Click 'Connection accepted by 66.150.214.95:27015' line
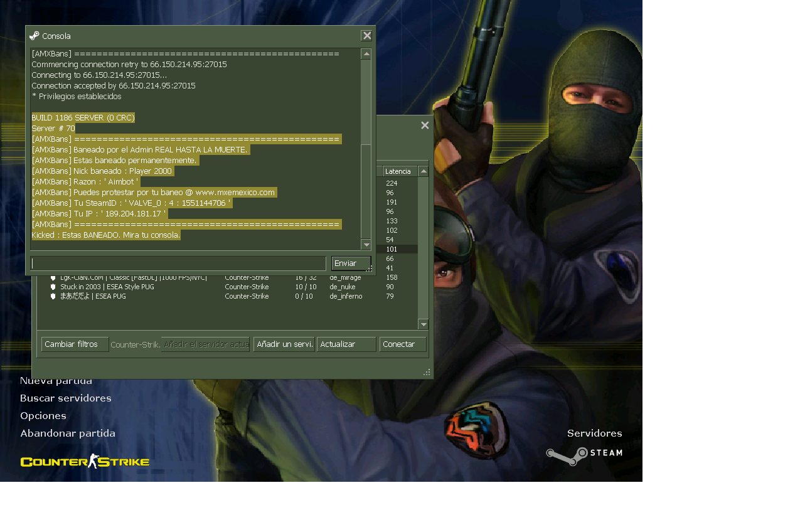Screen dimensions: 805x532 coord(114,85)
